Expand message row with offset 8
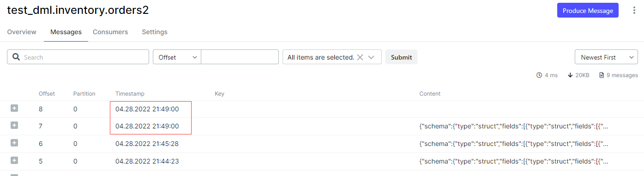 click(14, 108)
